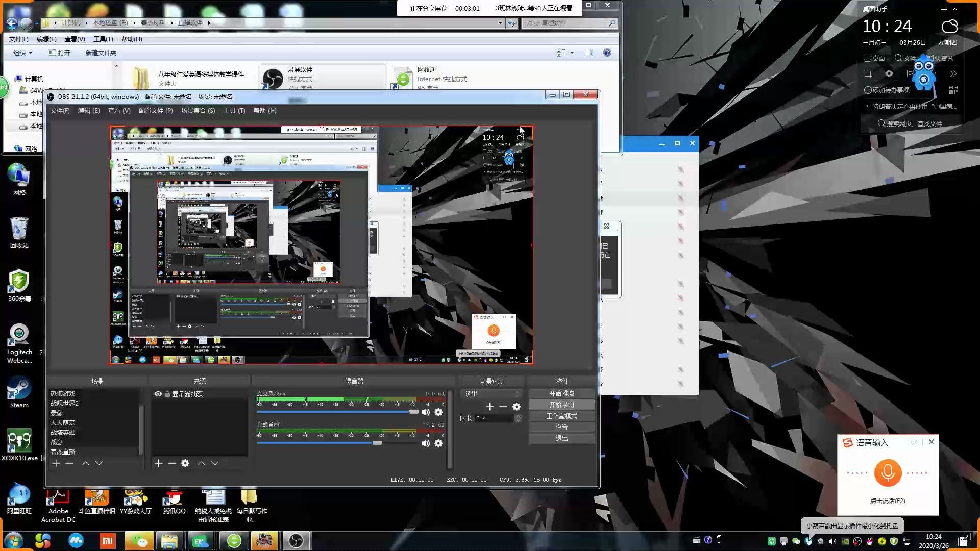Image resolution: width=980 pixels, height=551 pixels.
Task: Click the OBS 开始推流 button
Action: 562,393
